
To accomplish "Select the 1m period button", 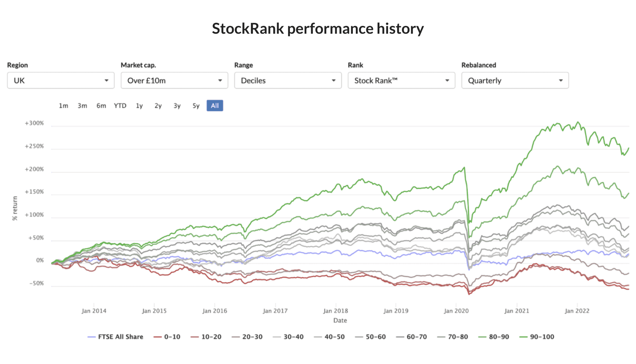I will [64, 106].
